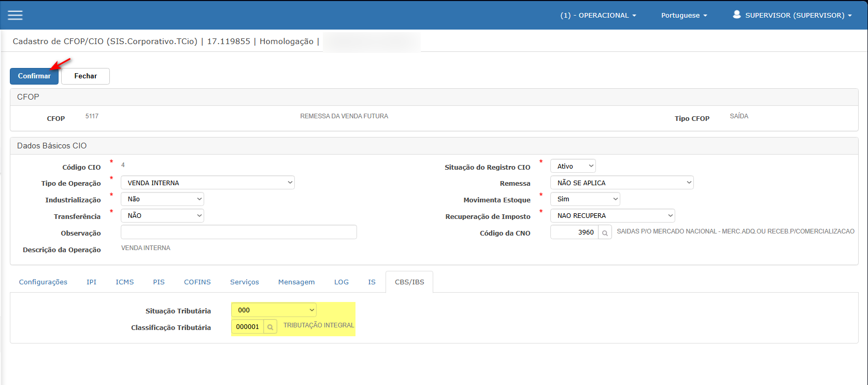Click the search icon beside Código da CNO

(605, 232)
